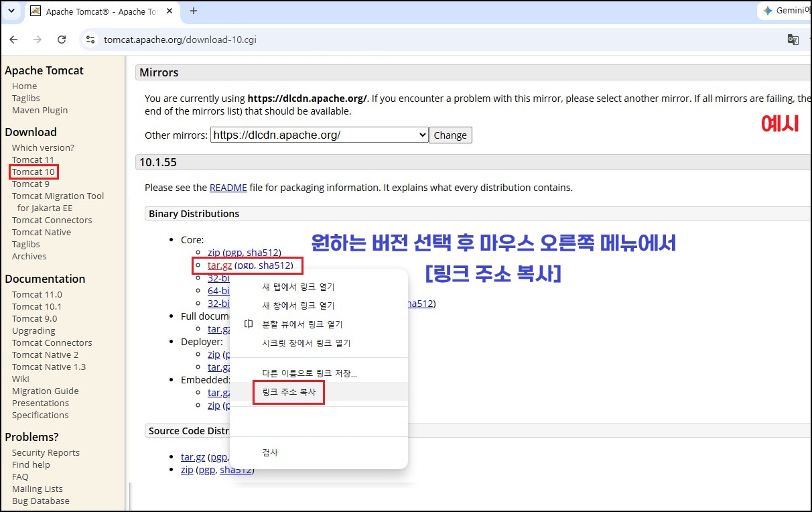Open 'Which version?' sidebar link
Image resolution: width=812 pixels, height=512 pixels.
pos(43,147)
